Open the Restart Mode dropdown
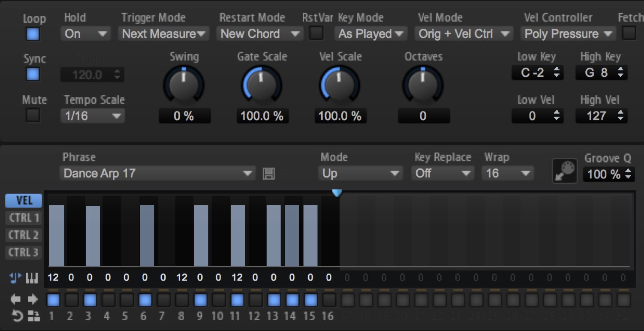Image resolution: width=644 pixels, height=331 pixels. [x=260, y=33]
